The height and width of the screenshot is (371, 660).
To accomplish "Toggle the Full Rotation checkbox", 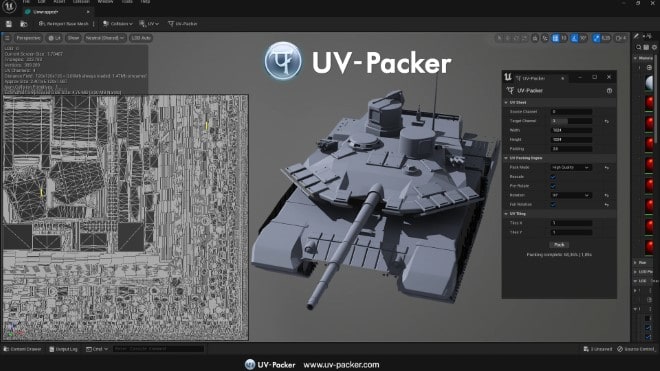I will tap(554, 204).
